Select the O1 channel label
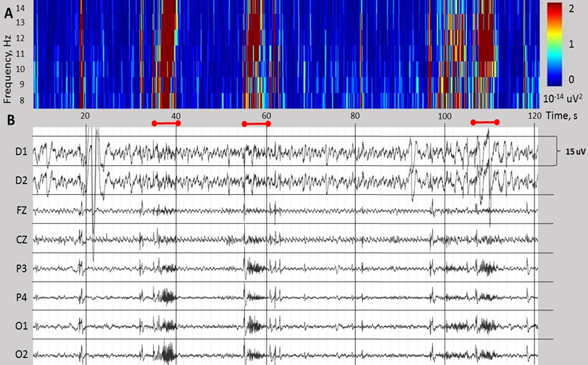The image size is (588, 365). point(20,326)
